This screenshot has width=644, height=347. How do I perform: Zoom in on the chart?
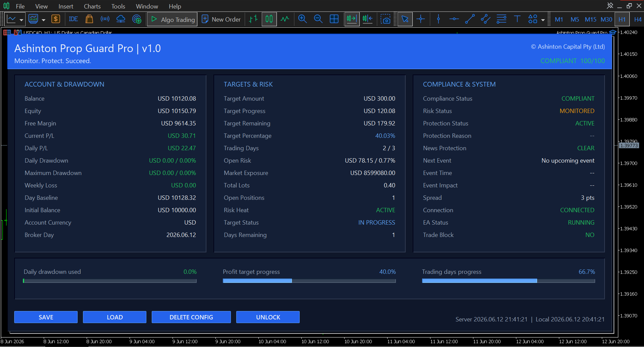pyautogui.click(x=302, y=19)
